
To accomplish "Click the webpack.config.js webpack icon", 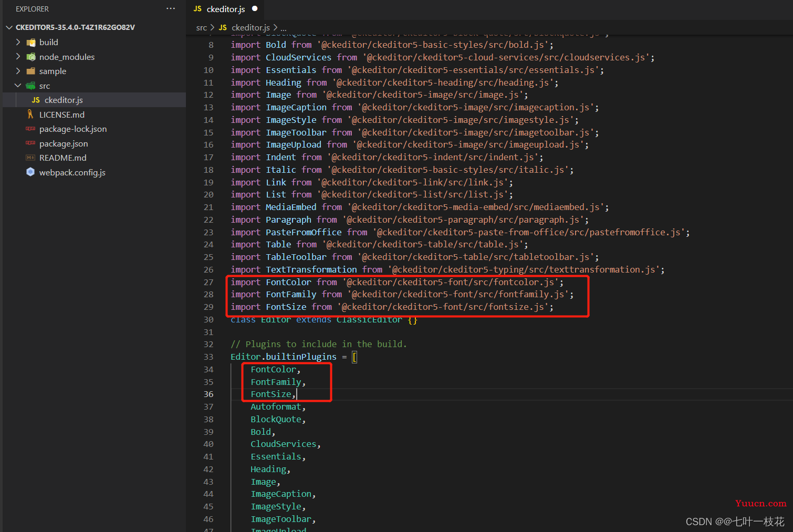I will click(x=30, y=172).
